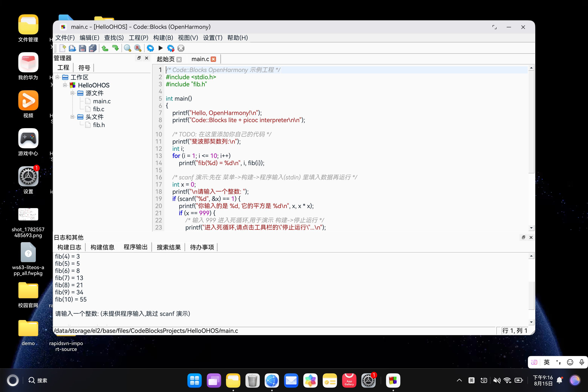Open the 文件(F) menu

tap(65, 38)
